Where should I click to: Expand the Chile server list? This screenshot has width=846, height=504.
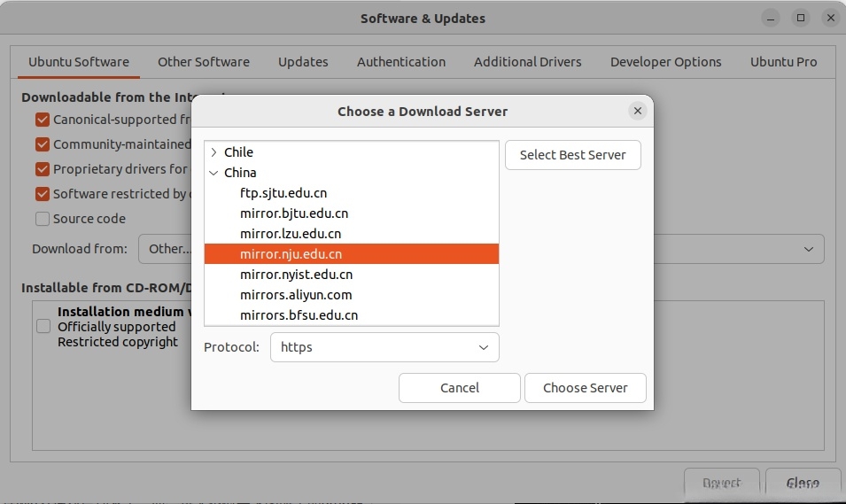click(x=213, y=152)
